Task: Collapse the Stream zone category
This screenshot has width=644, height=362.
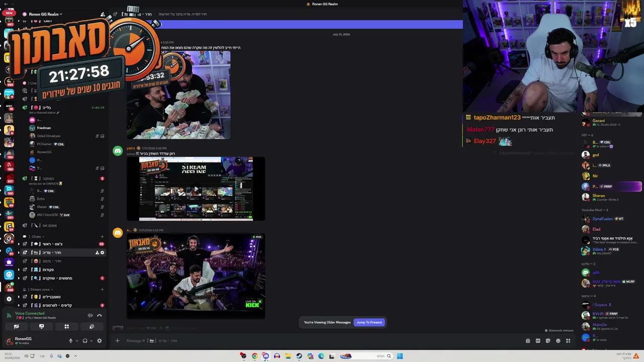Action: (x=39, y=290)
